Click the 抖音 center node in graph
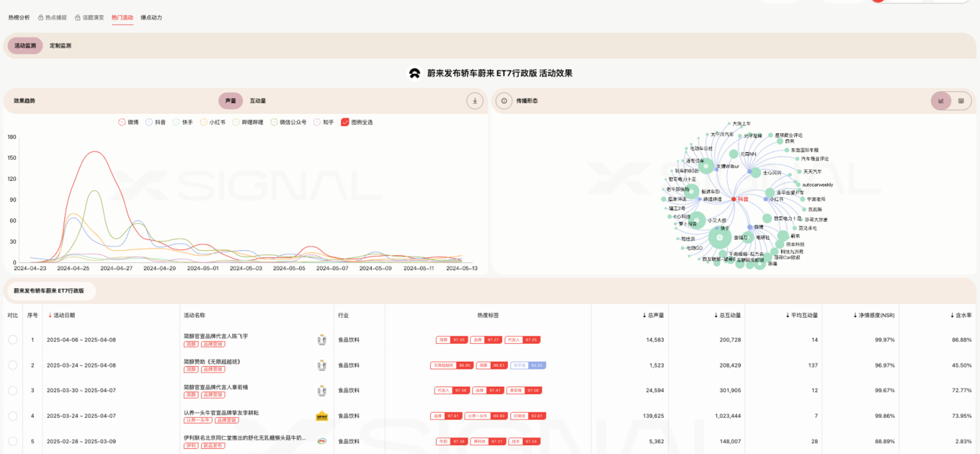 [x=733, y=199]
